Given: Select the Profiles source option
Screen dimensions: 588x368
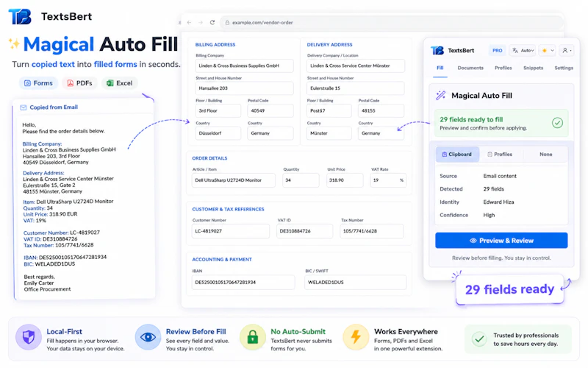Looking at the screenshot, I should click(x=500, y=155).
